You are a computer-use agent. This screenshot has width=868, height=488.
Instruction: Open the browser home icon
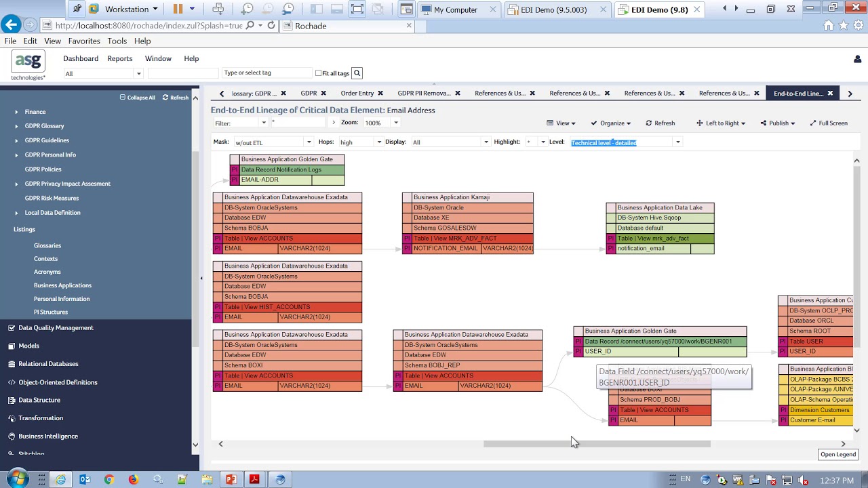coord(828,25)
